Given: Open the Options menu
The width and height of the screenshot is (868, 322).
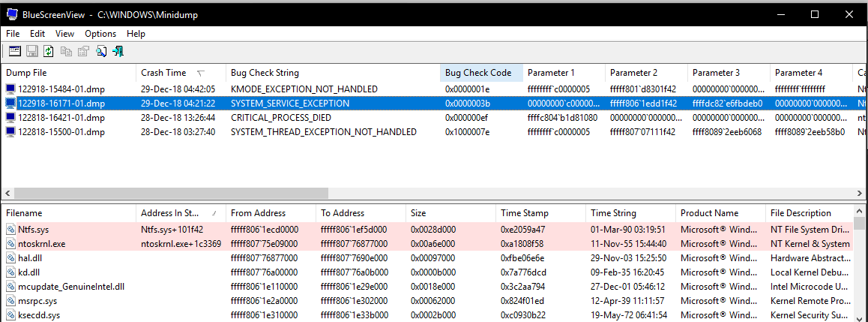Looking at the screenshot, I should coord(100,34).
